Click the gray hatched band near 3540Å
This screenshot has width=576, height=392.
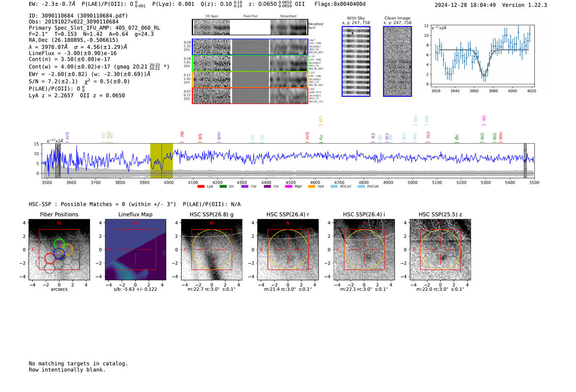tap(58, 160)
